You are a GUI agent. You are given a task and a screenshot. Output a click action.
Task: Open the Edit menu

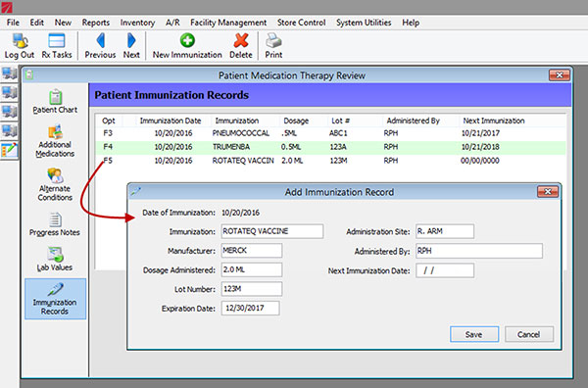(37, 23)
